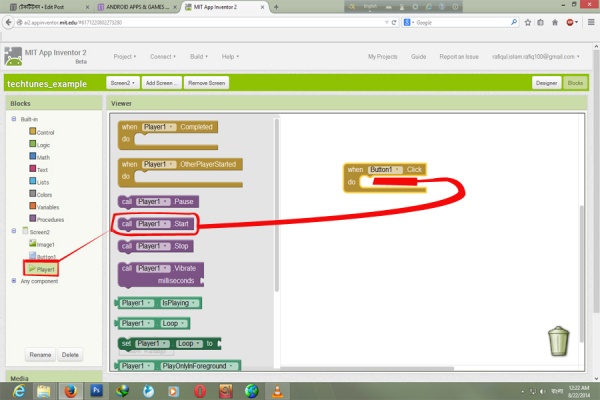Open the Screen2 screen selector dropdown
The image size is (600, 400).
tap(122, 83)
